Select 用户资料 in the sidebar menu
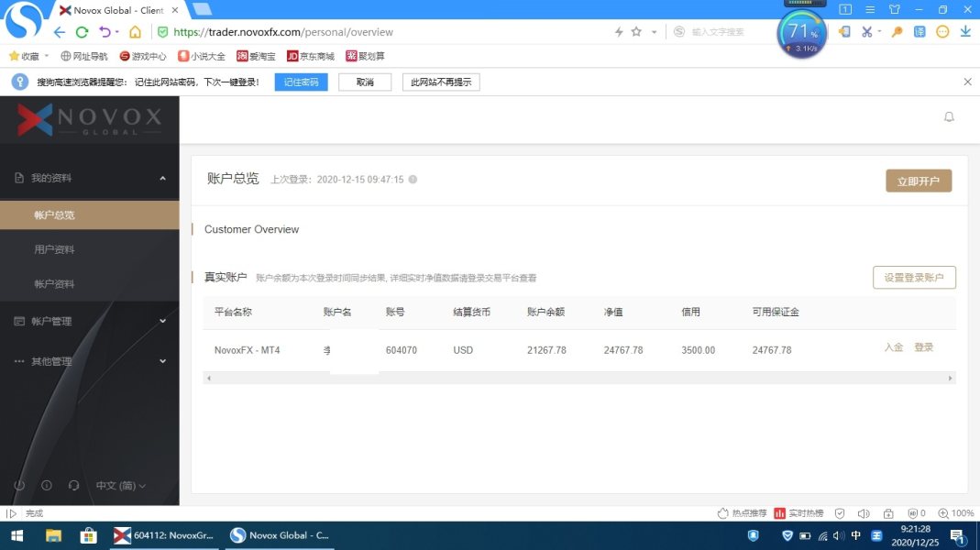This screenshot has width=980, height=550. 54,249
